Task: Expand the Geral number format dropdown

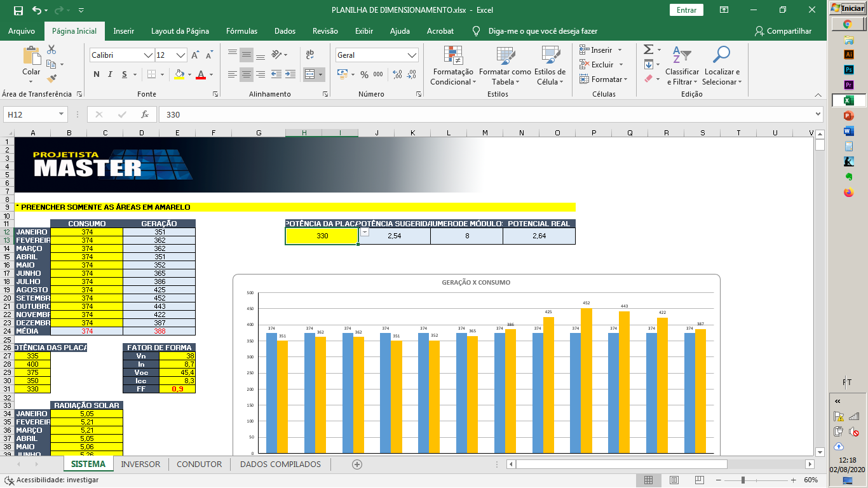Action: (412, 55)
